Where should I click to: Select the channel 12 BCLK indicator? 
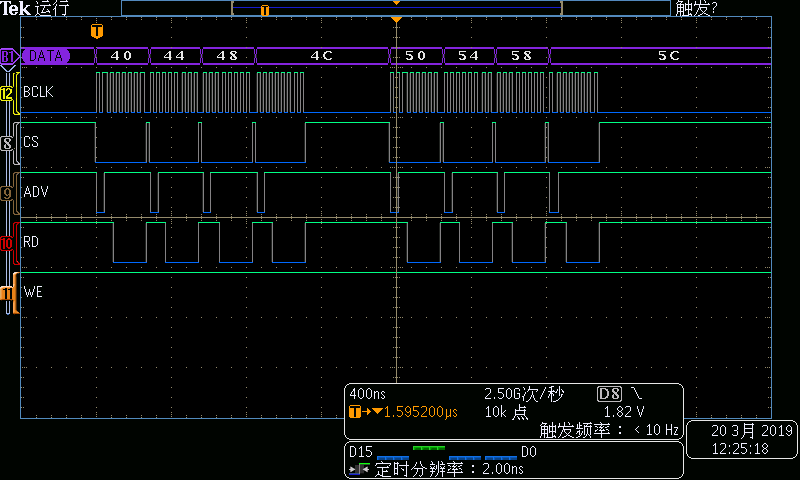click(x=7, y=94)
